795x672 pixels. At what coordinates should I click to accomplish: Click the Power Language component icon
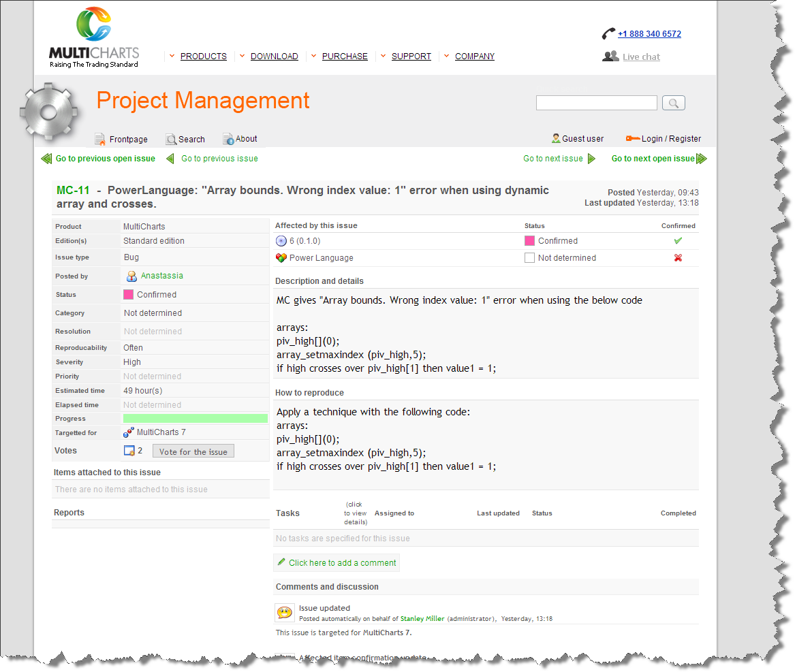click(281, 257)
